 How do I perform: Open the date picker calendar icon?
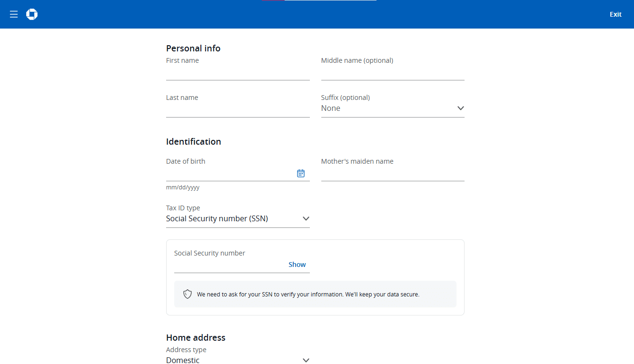[x=301, y=173]
